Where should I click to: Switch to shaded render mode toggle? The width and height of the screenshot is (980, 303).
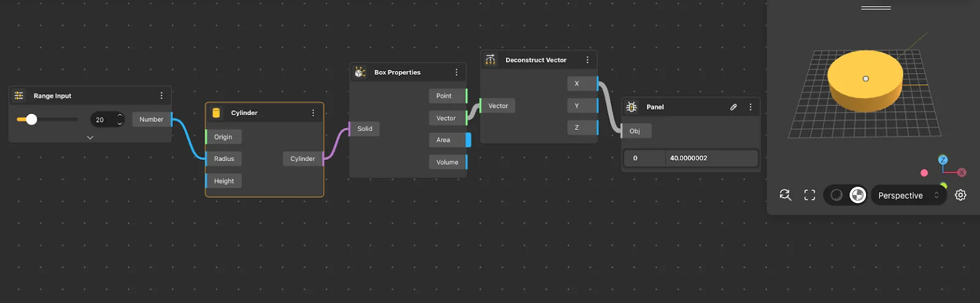coord(837,195)
